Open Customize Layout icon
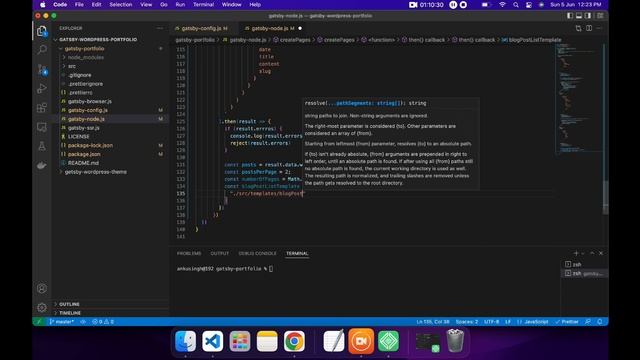 coord(600,16)
